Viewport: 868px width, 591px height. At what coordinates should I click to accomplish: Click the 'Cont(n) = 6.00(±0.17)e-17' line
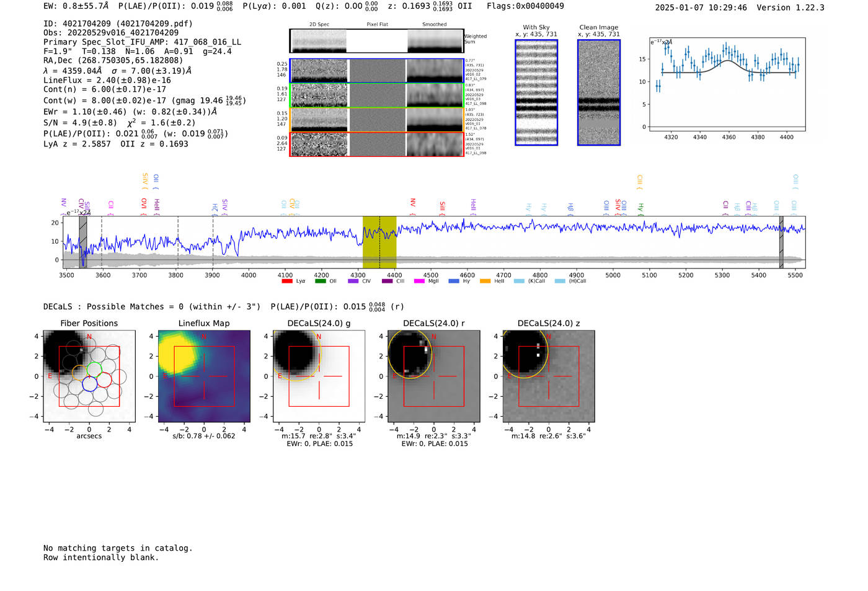coord(105,89)
